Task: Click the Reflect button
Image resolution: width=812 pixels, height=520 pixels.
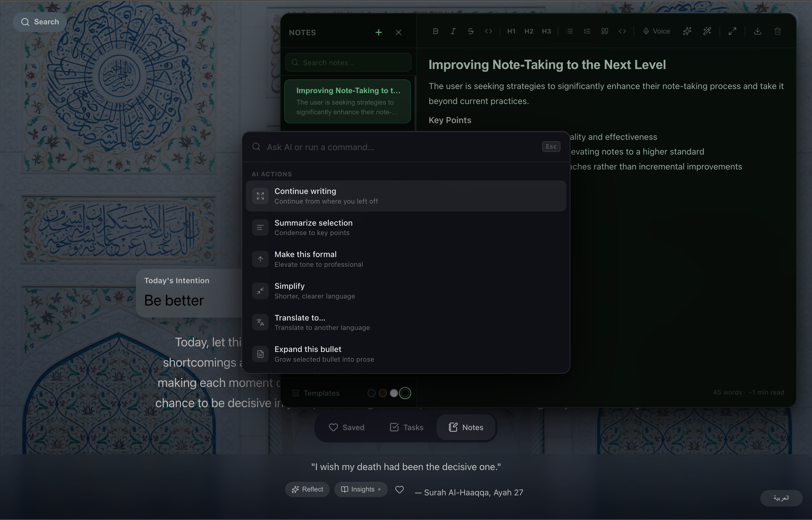Action: click(x=307, y=489)
